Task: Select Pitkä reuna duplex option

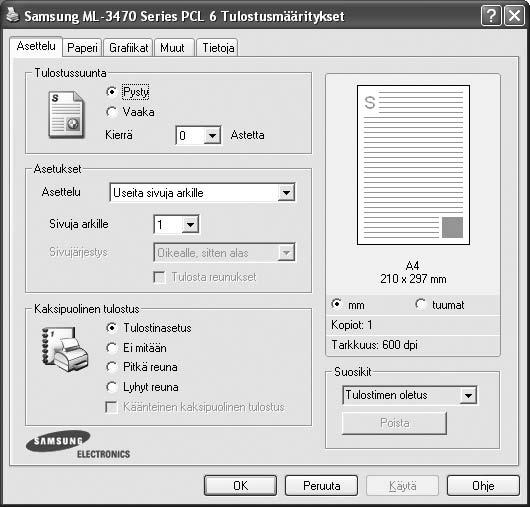Action: (x=111, y=367)
